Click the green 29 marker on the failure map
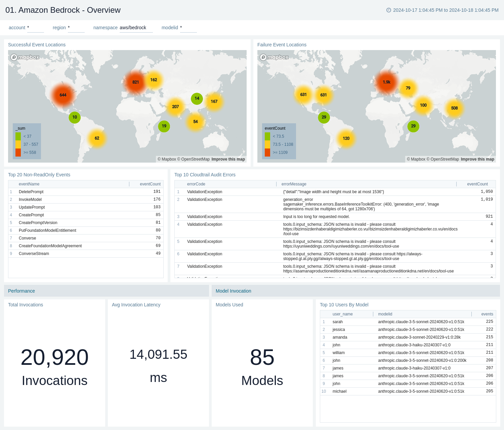 pos(324,117)
